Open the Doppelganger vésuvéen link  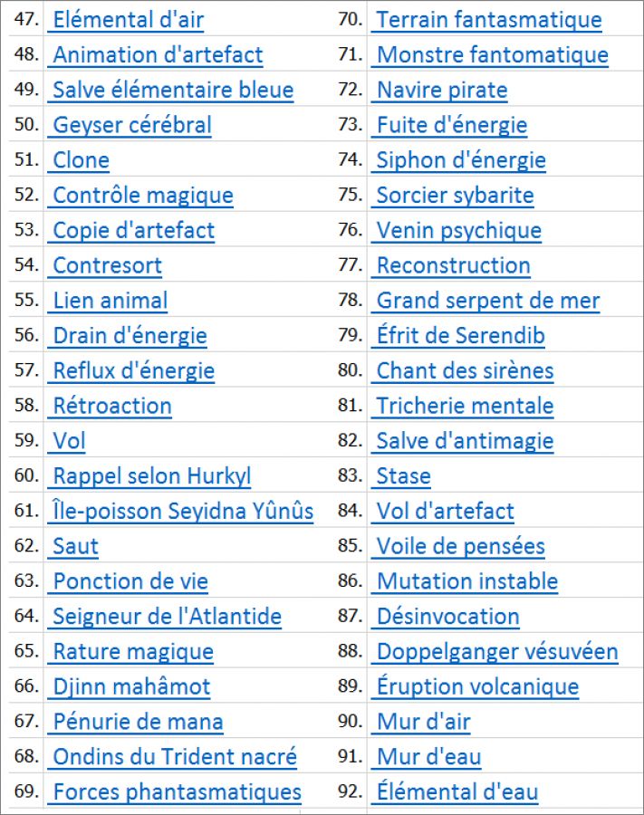[497, 652]
